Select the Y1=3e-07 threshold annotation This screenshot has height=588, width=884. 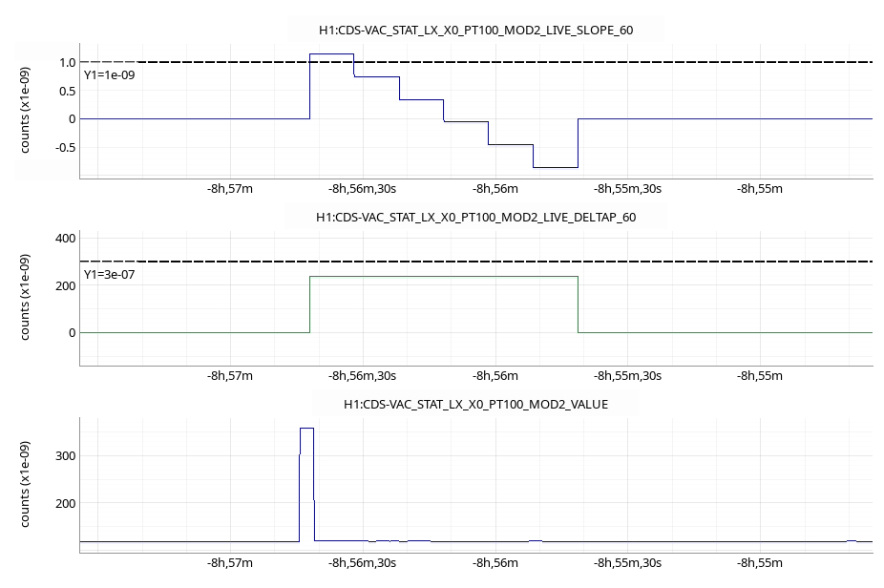coord(109,274)
